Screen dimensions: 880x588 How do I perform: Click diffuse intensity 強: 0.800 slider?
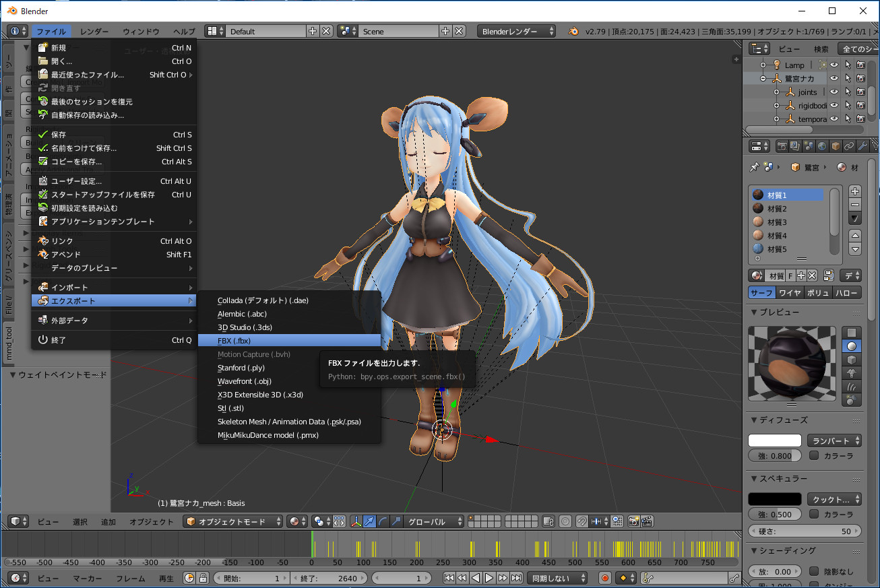coord(774,456)
